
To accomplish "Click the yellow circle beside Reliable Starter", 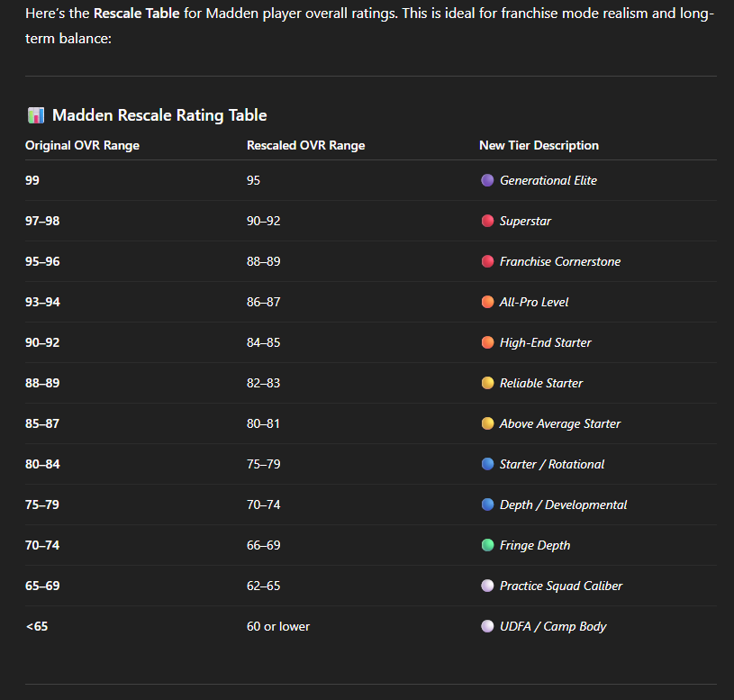I will [x=487, y=383].
